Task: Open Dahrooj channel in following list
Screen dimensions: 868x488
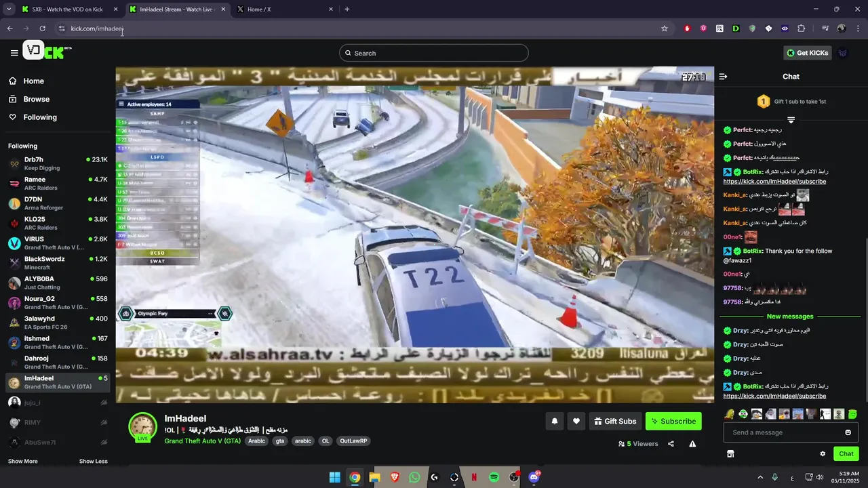Action: (58, 362)
